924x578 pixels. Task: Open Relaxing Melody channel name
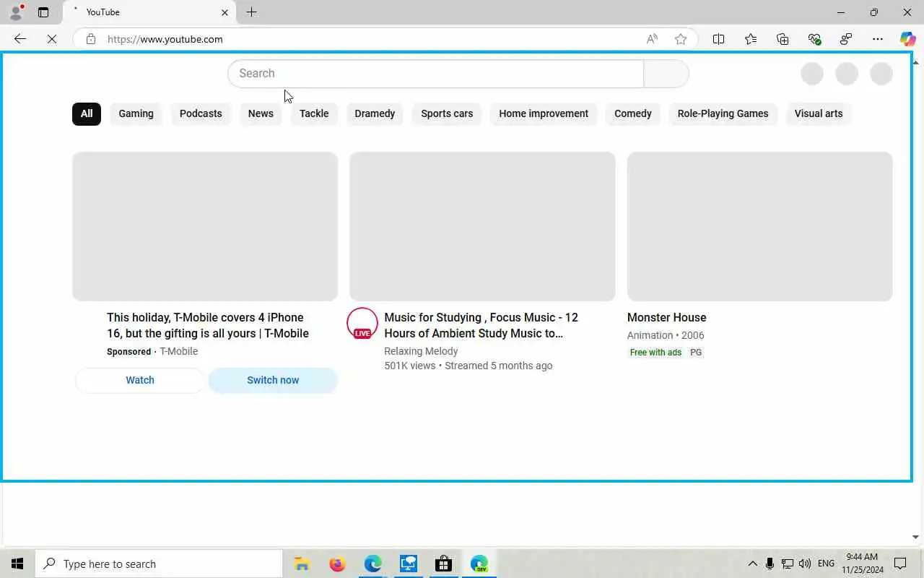(421, 351)
